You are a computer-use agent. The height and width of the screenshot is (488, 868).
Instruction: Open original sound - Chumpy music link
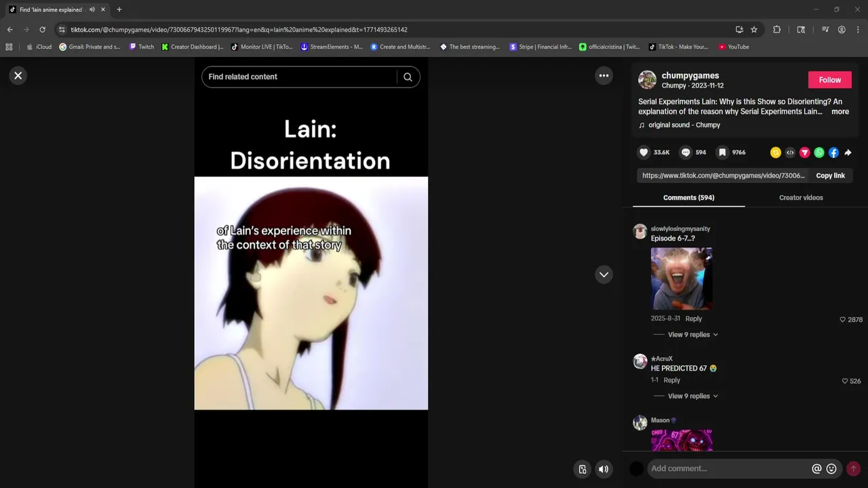pos(684,125)
